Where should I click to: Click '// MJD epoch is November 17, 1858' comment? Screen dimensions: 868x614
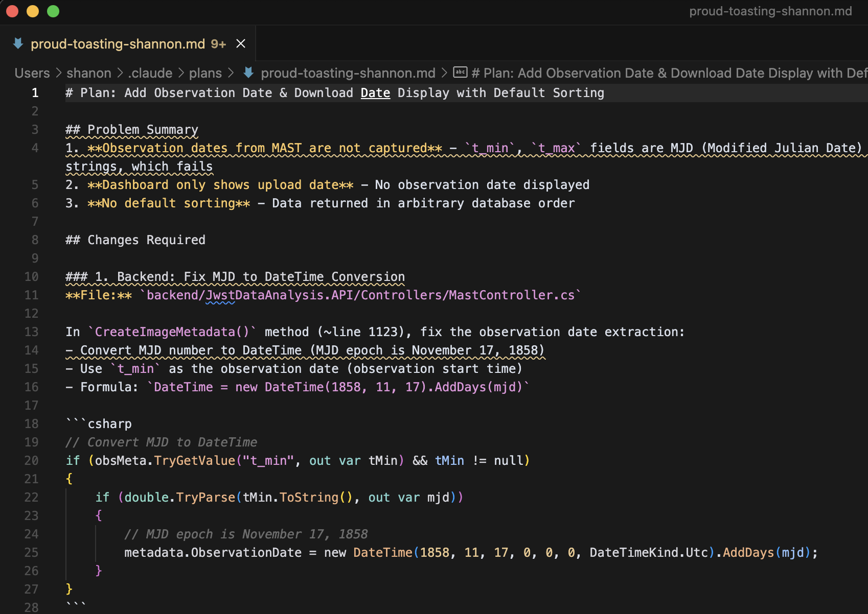[246, 534]
